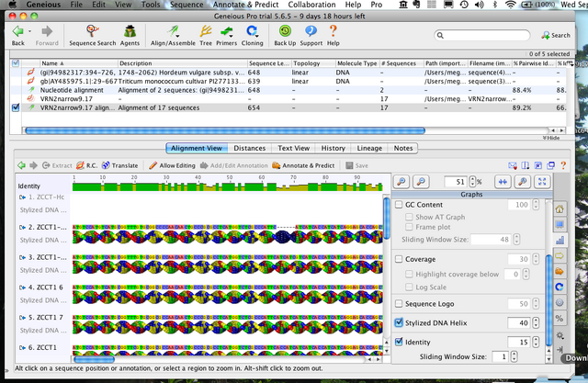
Task: Uncheck the Identity graph checkbox
Action: pyautogui.click(x=399, y=342)
